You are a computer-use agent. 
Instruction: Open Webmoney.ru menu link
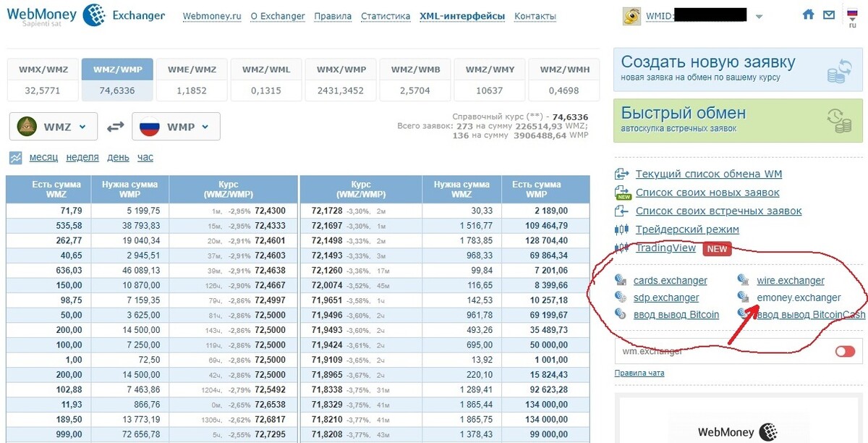pyautogui.click(x=212, y=16)
